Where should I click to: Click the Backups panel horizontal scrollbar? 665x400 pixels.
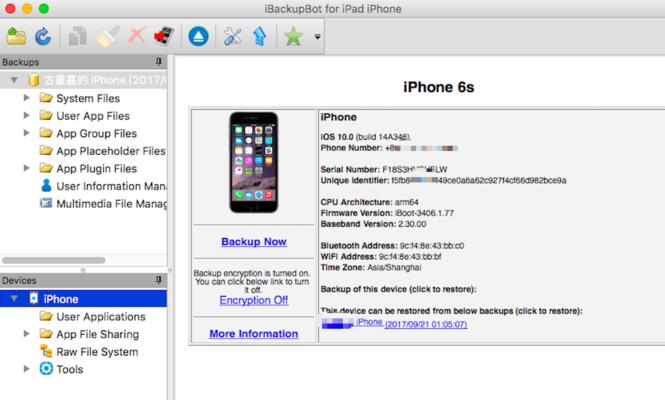click(x=54, y=260)
